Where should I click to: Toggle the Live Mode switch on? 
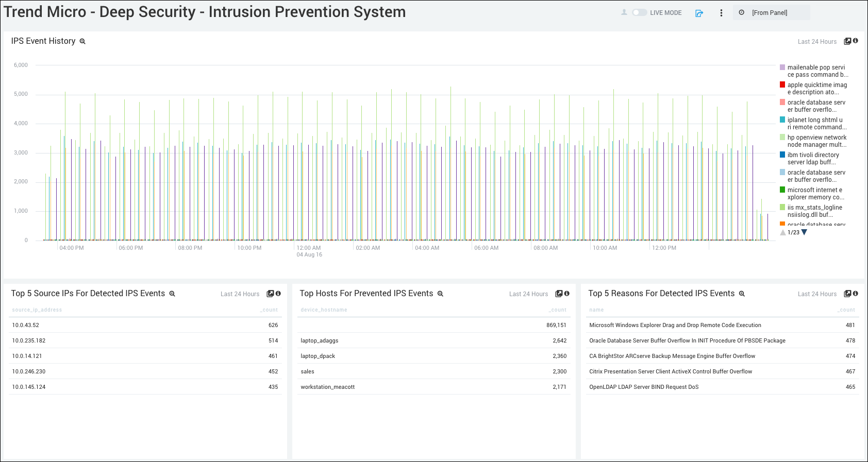(x=639, y=13)
